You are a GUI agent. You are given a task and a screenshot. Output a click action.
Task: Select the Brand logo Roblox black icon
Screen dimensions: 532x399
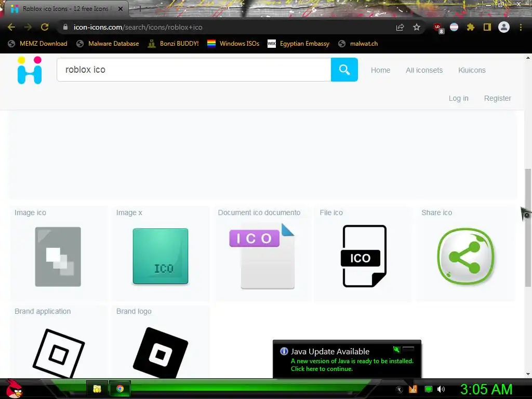point(161,353)
